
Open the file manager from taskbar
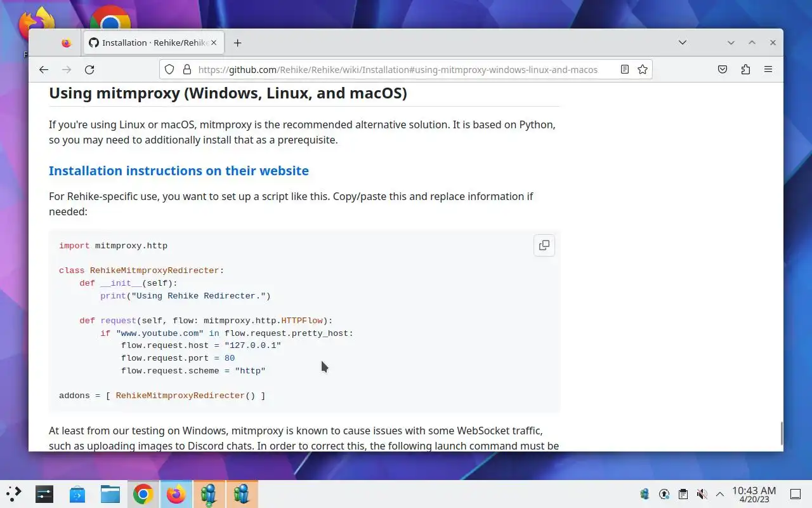[110, 494]
